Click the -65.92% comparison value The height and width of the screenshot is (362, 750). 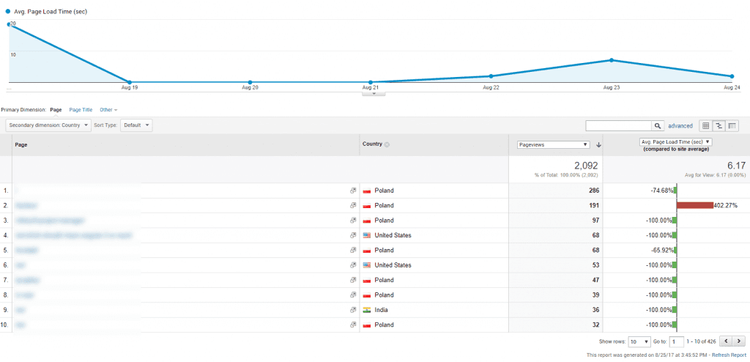(662, 250)
